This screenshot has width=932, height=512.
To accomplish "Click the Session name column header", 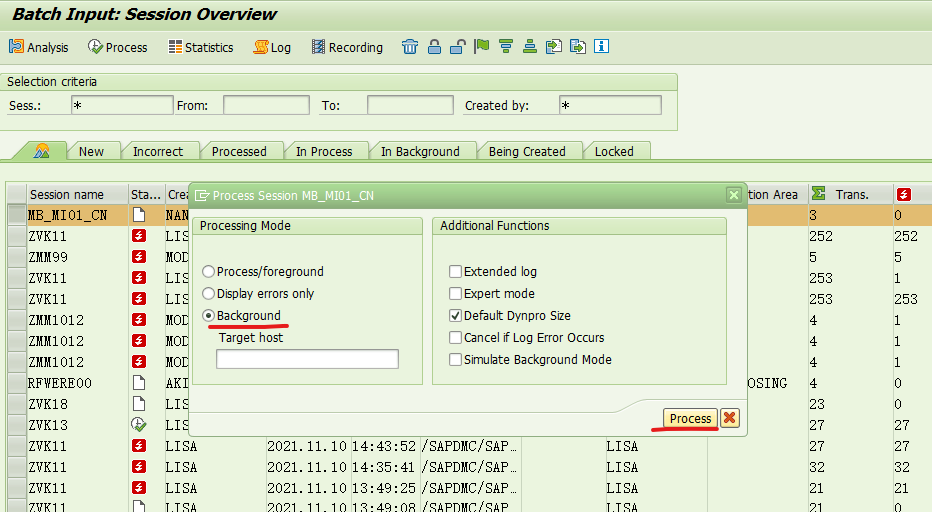I will click(x=77, y=194).
